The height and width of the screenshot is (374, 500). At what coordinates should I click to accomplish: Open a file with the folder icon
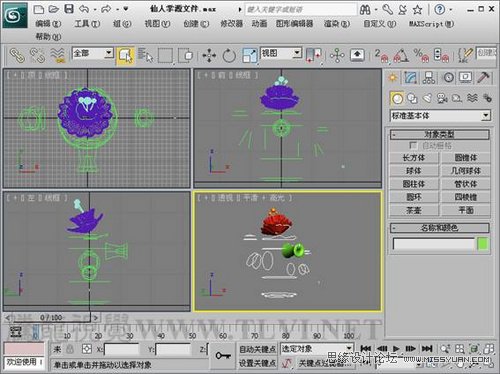coord(54,9)
